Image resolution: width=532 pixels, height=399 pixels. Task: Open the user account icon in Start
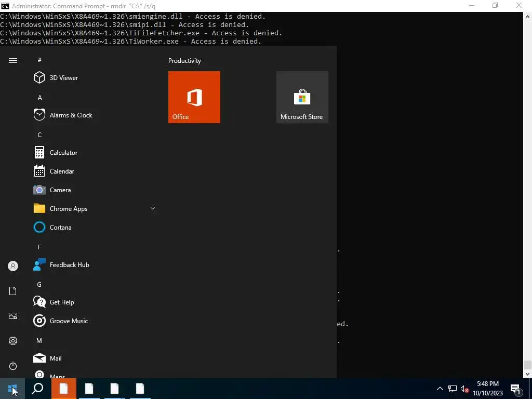(13, 266)
